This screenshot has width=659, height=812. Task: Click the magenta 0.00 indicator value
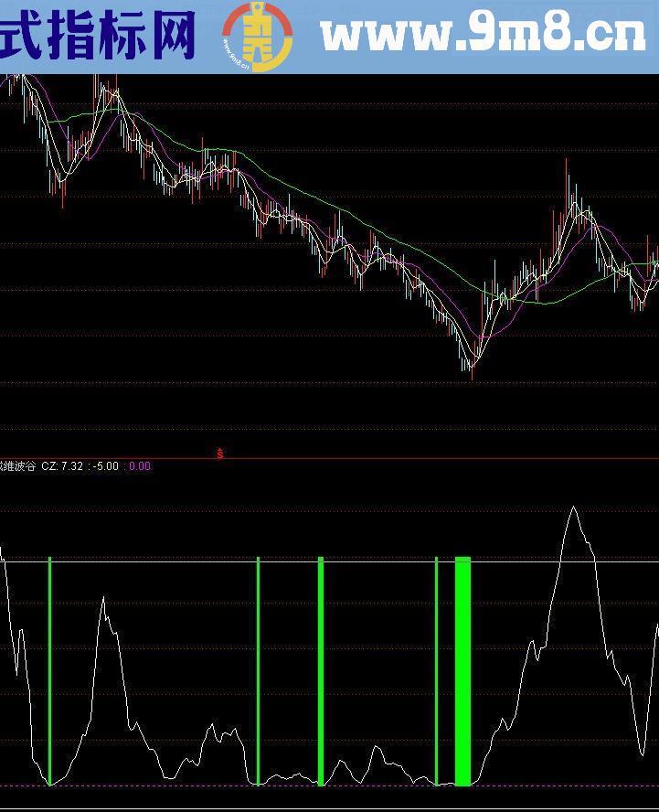click(140, 466)
